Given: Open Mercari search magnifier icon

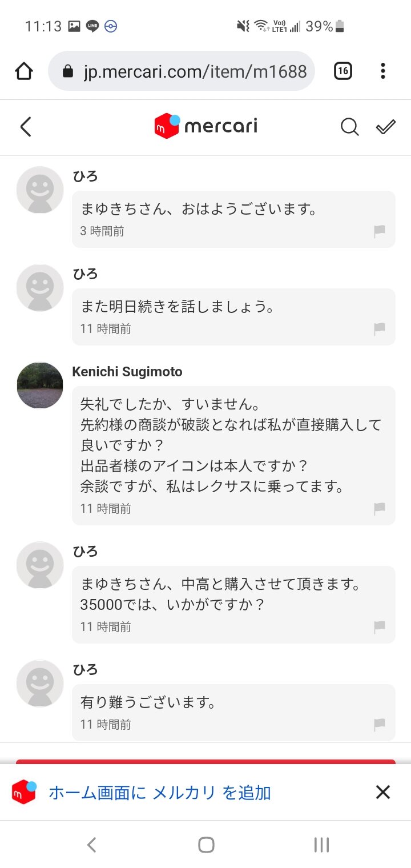Looking at the screenshot, I should [x=349, y=127].
